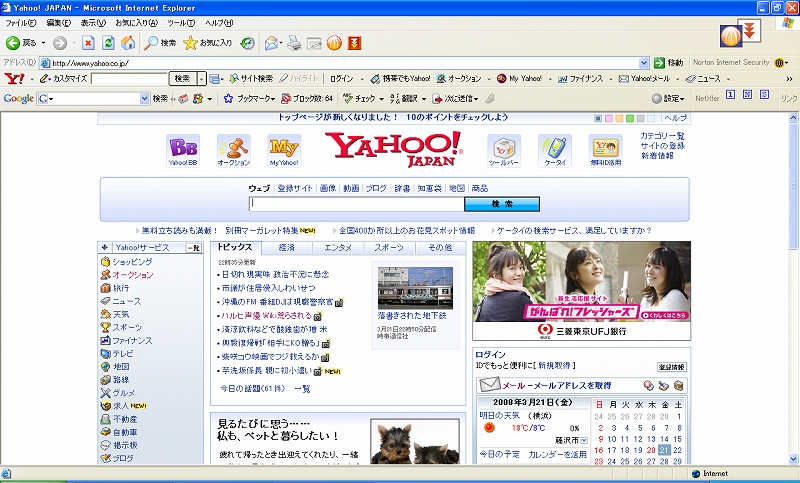Screen dimensions: 800x483
Task: Select the green page color swatch
Action: coord(630,118)
